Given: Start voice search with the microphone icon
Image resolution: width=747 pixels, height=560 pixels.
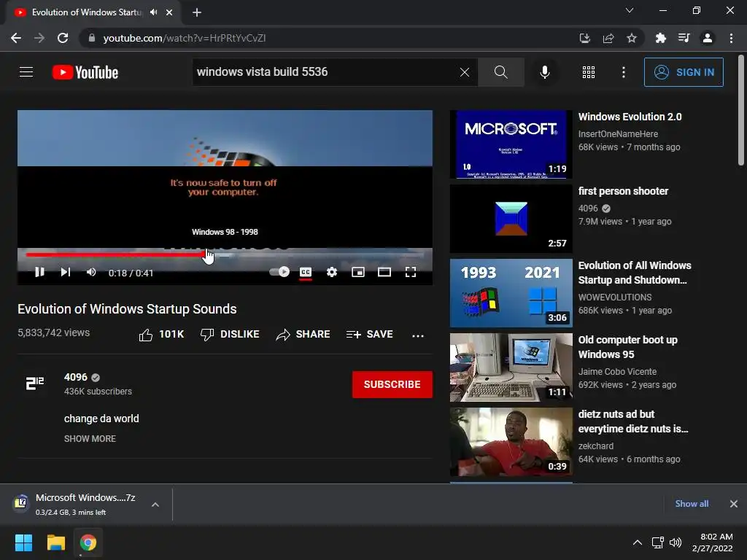Looking at the screenshot, I should coord(544,72).
